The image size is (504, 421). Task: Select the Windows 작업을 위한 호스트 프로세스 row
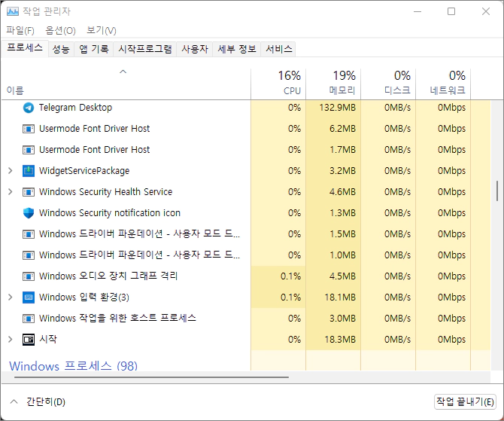pyautogui.click(x=246, y=319)
